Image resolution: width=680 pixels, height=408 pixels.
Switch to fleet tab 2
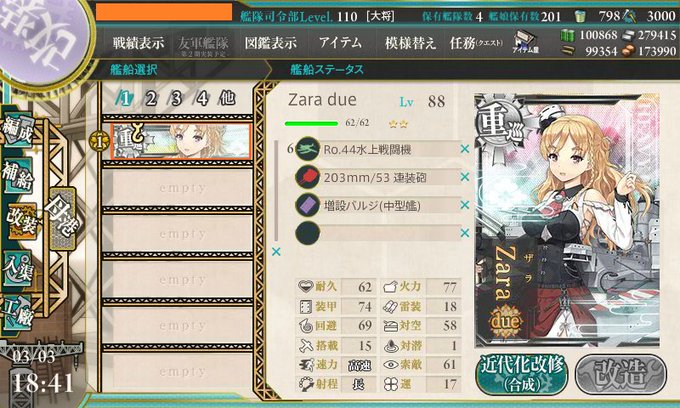pyautogui.click(x=150, y=99)
